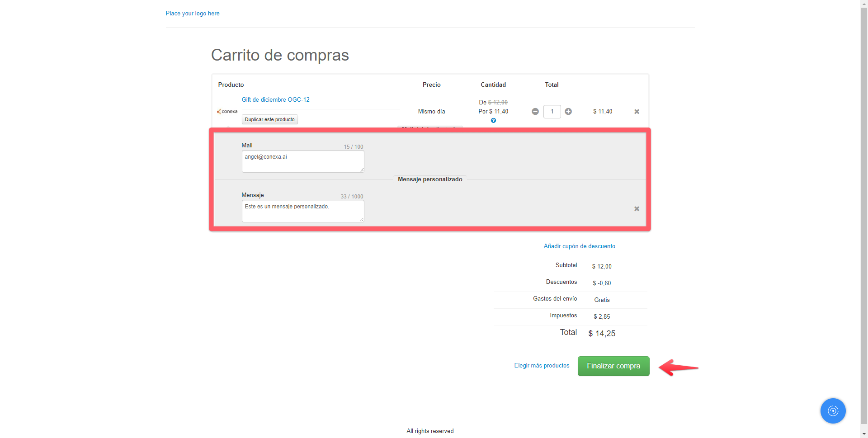Increase quantity with the plus icon
Screen dimensions: 868x438
tap(568, 112)
